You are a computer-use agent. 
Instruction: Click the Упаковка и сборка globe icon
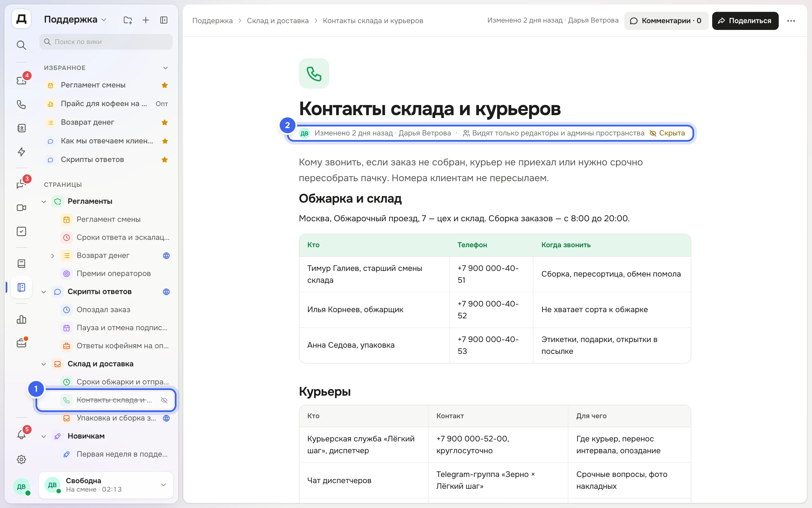(x=166, y=418)
